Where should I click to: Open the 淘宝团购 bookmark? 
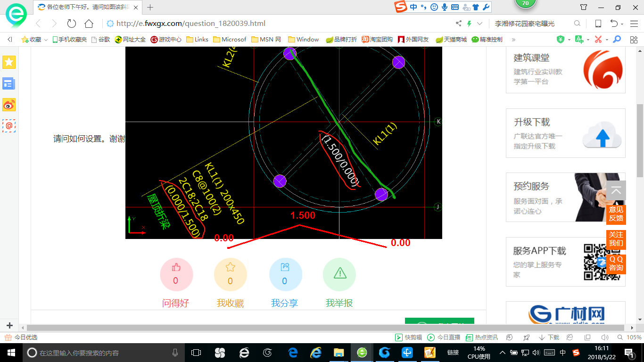(x=377, y=40)
